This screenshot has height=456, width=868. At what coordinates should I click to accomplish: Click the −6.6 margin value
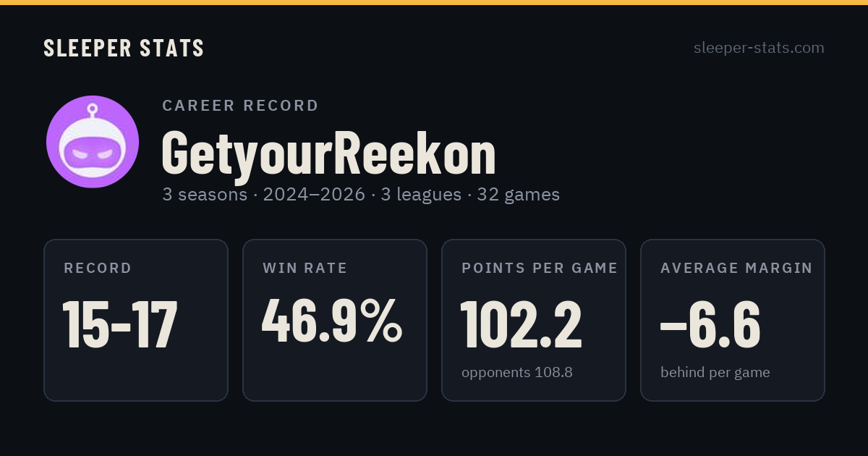710,324
